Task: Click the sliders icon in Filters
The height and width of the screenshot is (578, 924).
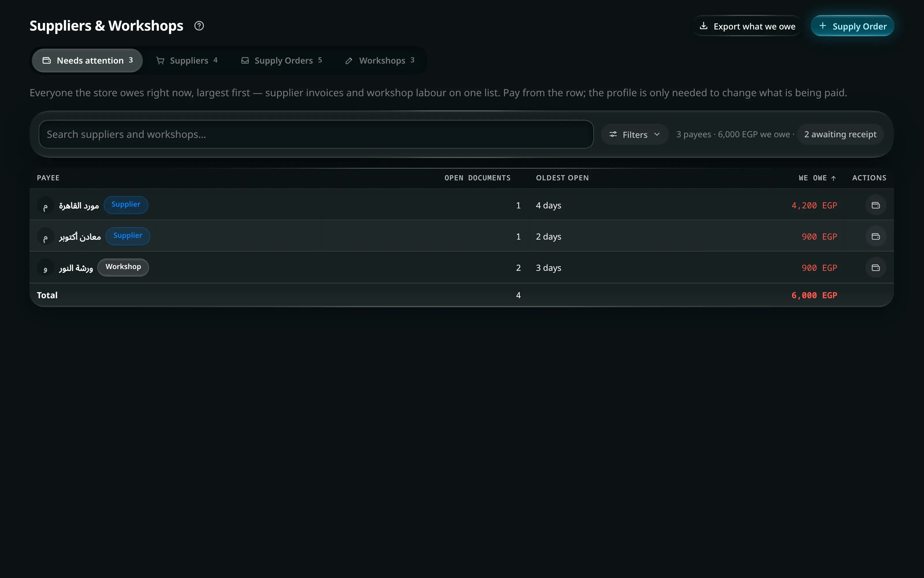Action: [613, 134]
